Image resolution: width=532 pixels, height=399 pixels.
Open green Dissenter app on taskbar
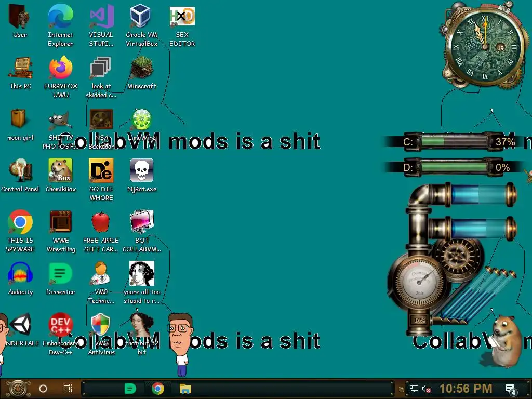coord(130,389)
